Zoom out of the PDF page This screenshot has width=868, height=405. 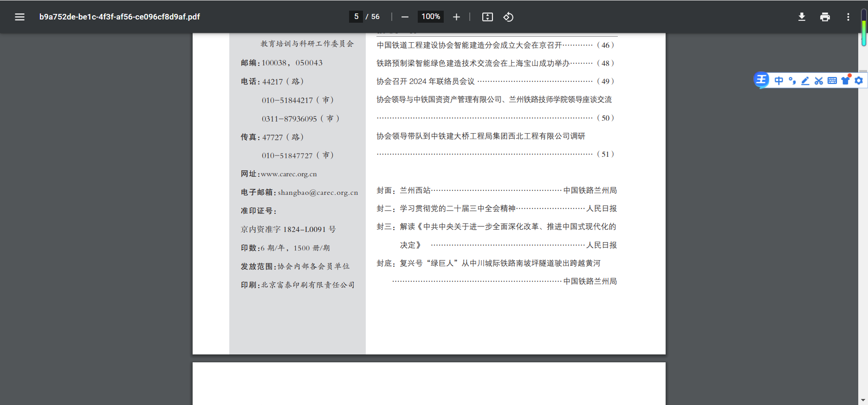click(405, 17)
